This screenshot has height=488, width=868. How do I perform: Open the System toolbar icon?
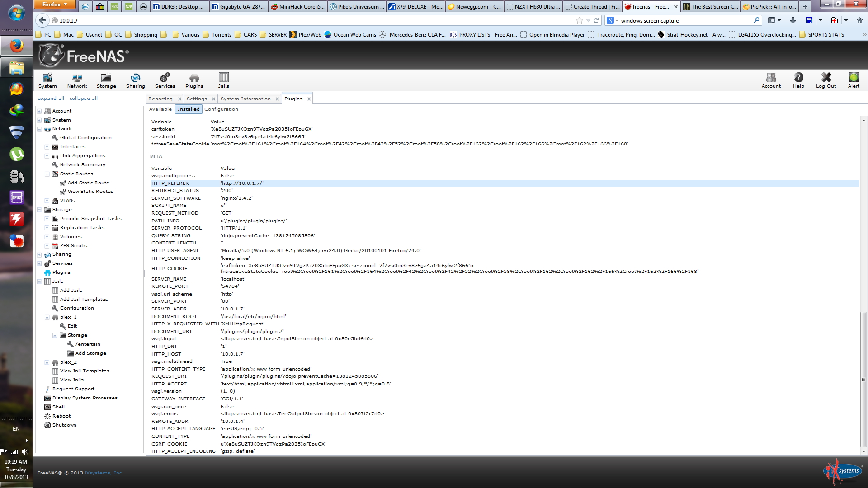point(47,80)
